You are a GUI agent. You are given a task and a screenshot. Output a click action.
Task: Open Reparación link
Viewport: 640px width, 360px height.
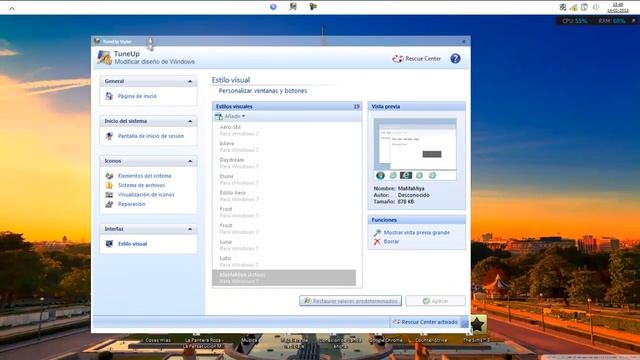coord(131,204)
